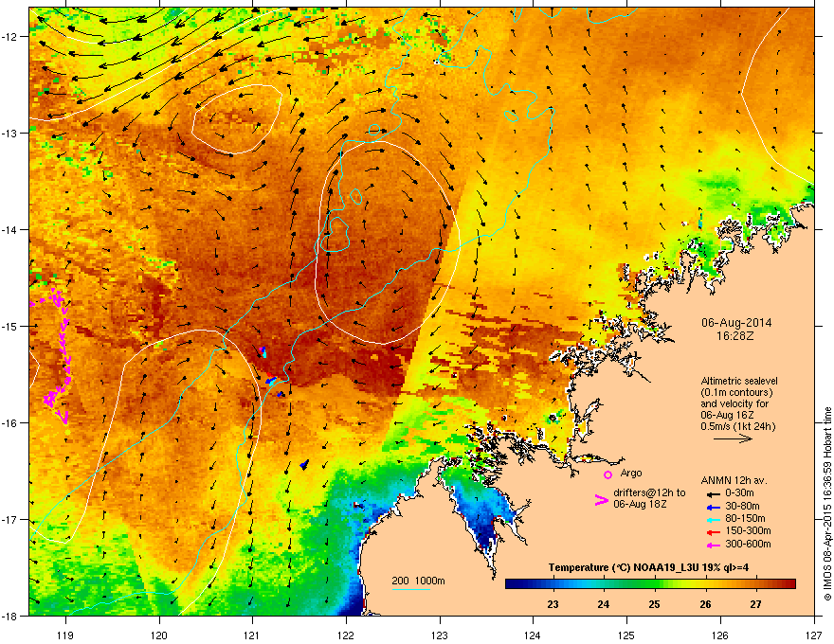Viewport: 834px width, 644px height.
Task: Click the '(0.1m contours)' text
Action: tap(736, 393)
